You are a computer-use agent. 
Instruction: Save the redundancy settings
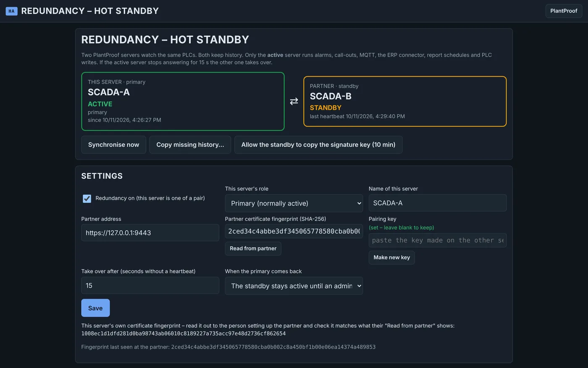click(x=95, y=308)
